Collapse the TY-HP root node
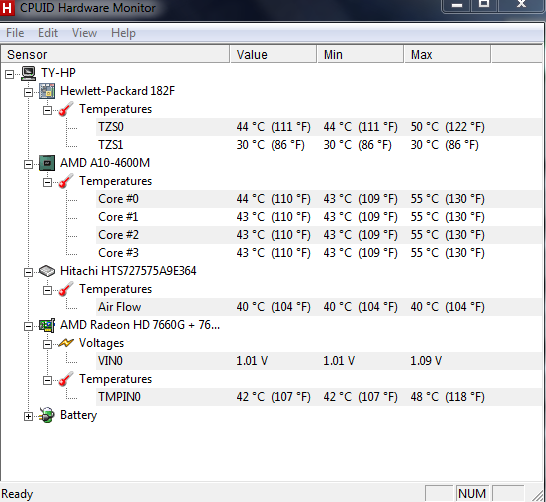The height and width of the screenshot is (502, 546). (9, 74)
